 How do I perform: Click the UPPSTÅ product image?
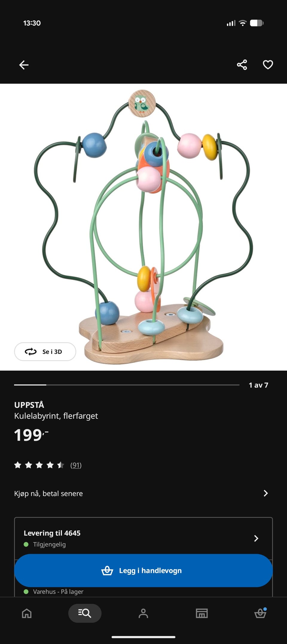143,227
